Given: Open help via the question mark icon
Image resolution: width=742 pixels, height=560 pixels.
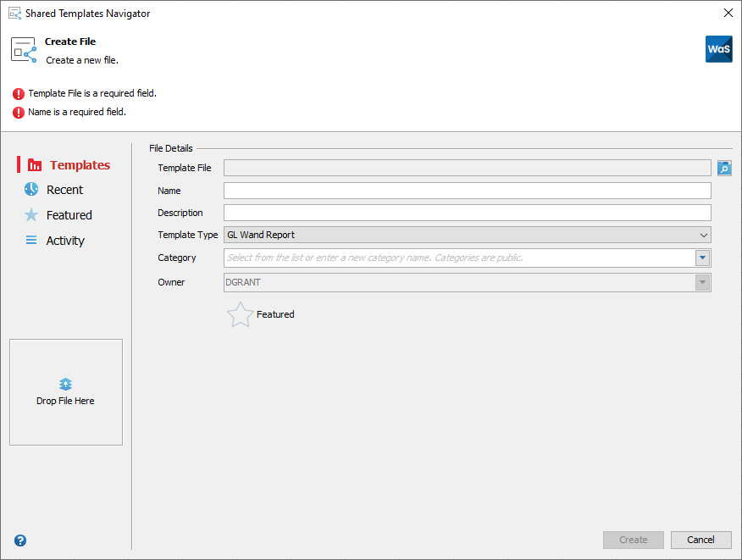Looking at the screenshot, I should (x=19, y=540).
